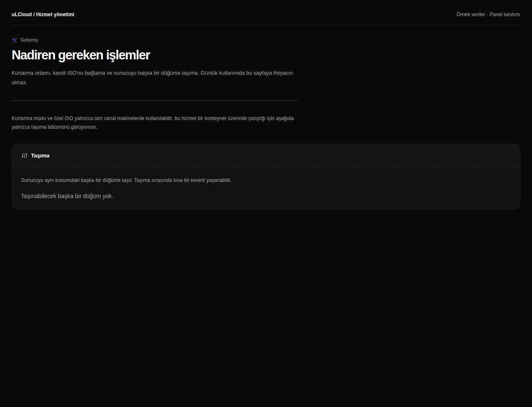Select the Taşıma card header title
Viewport: 532px width, 407px height.
(40, 156)
